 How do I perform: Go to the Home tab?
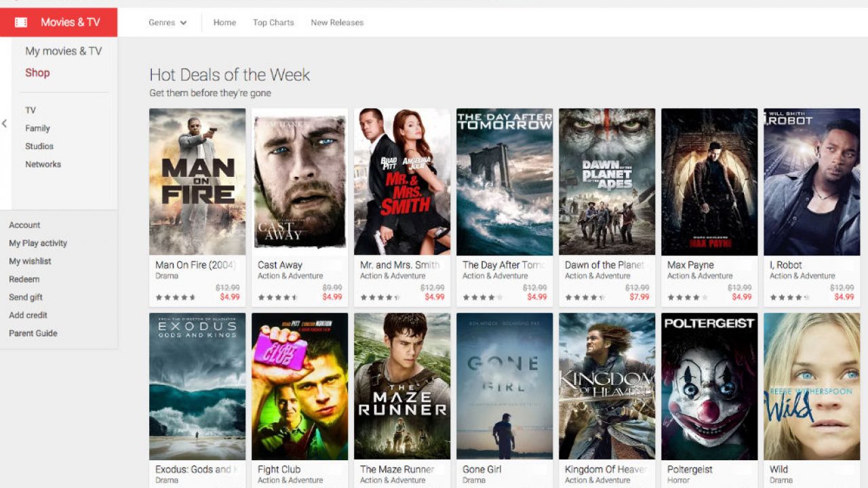coord(224,22)
